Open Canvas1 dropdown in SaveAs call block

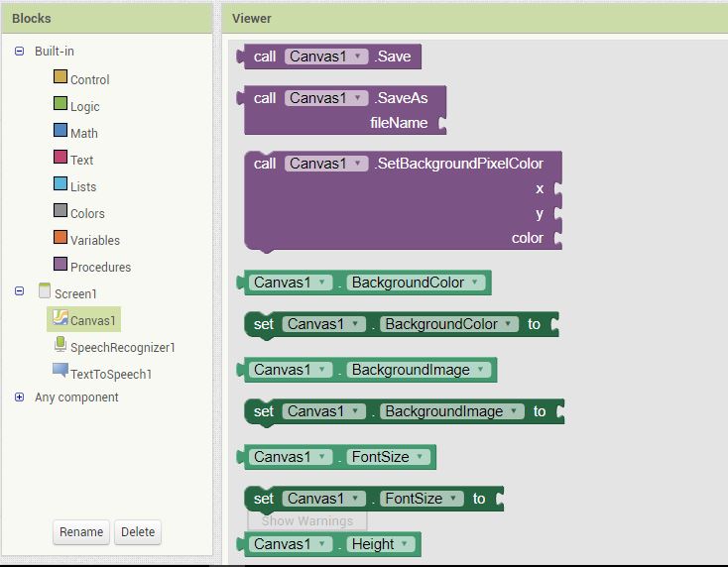326,98
